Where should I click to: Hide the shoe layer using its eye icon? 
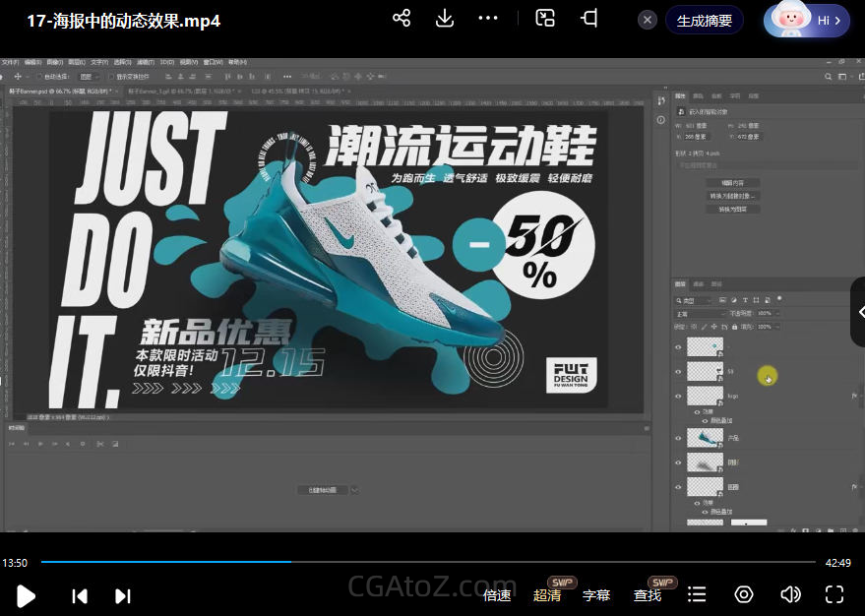click(x=678, y=437)
